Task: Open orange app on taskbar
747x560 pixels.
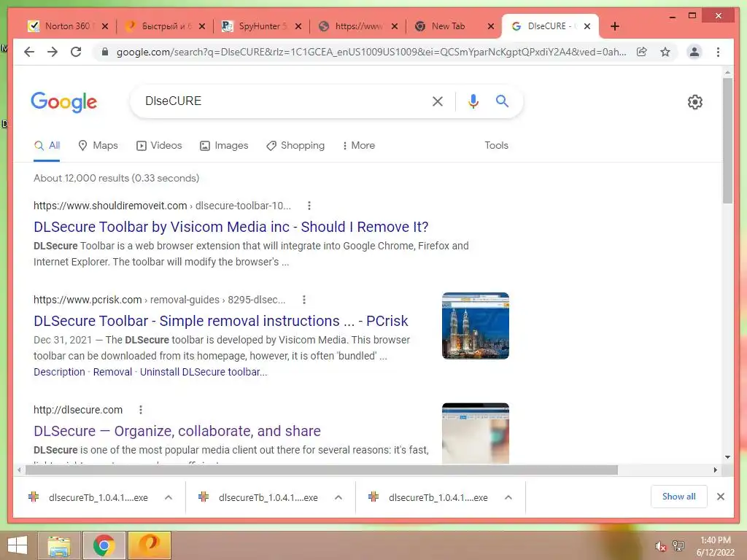Action: pyautogui.click(x=150, y=545)
